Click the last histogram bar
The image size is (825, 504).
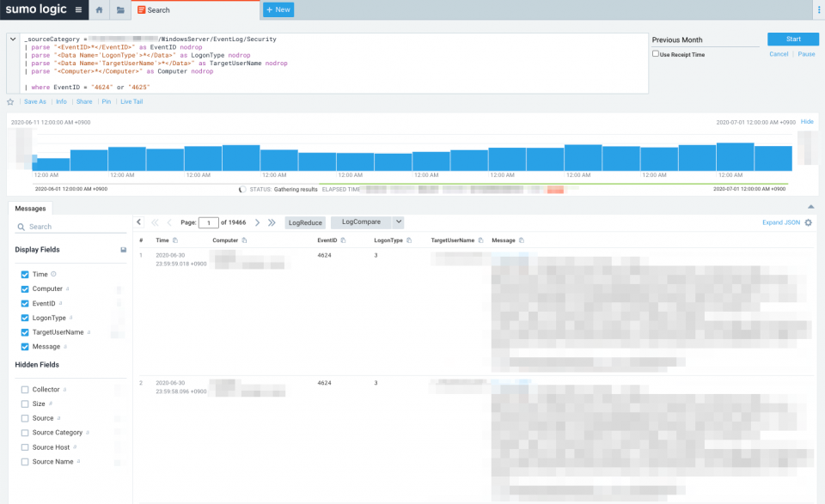(x=773, y=158)
